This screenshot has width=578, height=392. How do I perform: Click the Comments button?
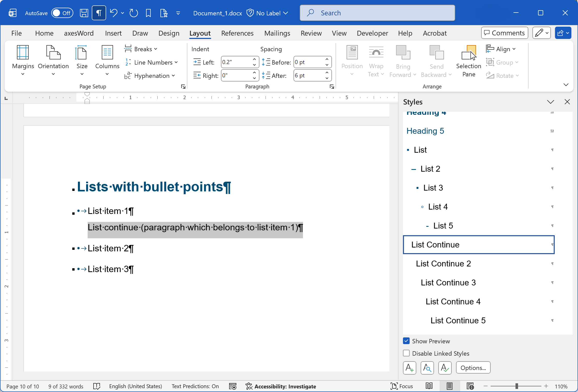tap(505, 33)
